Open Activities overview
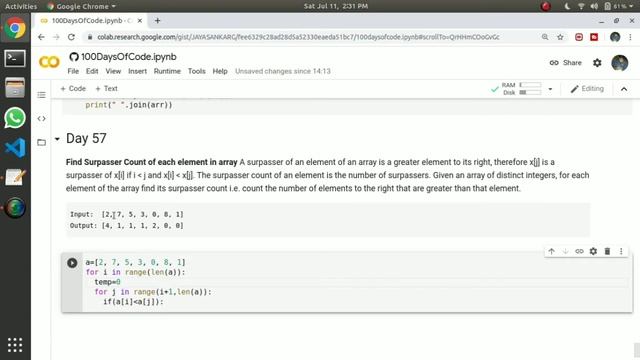640x360 pixels. pos(21,6)
